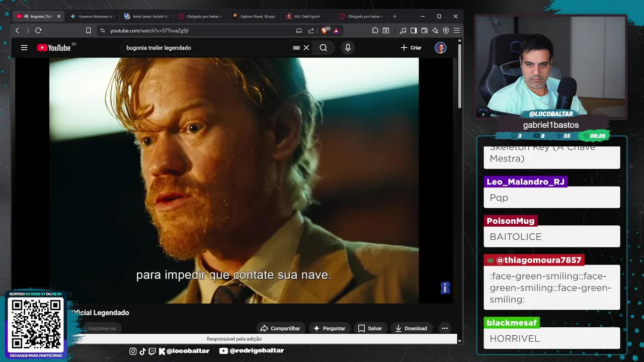Click the PoisonMug chat username
The height and width of the screenshot is (362, 644).
(510, 221)
